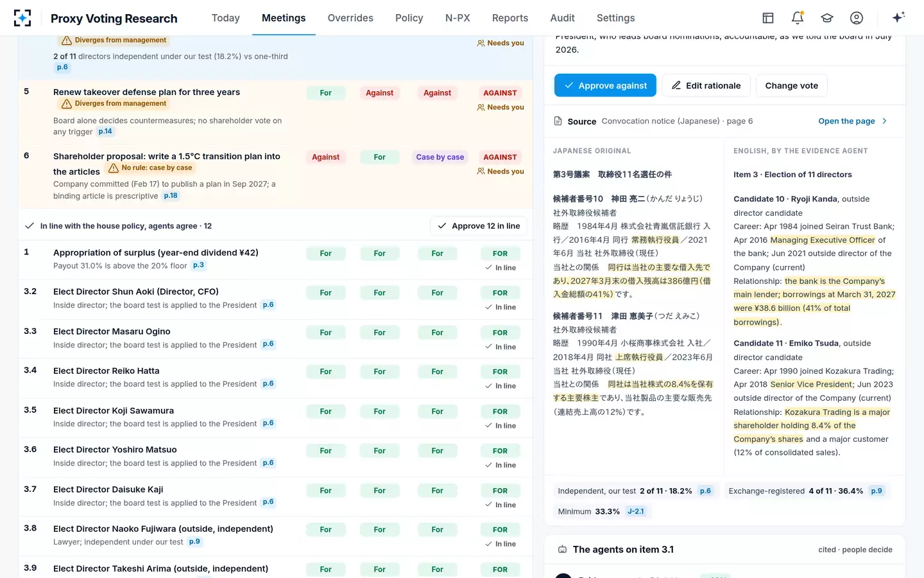This screenshot has height=578, width=924.
Task: Select 'Elect Director Reiko Hatta' row
Action: 276,378
